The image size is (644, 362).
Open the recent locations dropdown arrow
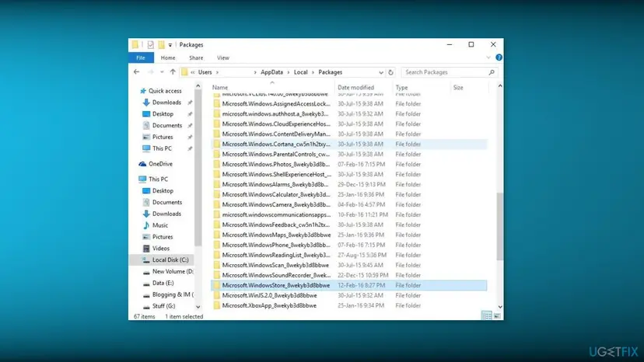point(162,72)
